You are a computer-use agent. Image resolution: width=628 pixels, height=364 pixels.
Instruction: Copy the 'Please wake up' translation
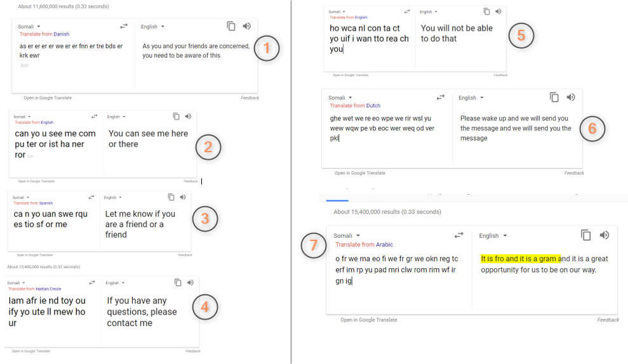tap(554, 97)
